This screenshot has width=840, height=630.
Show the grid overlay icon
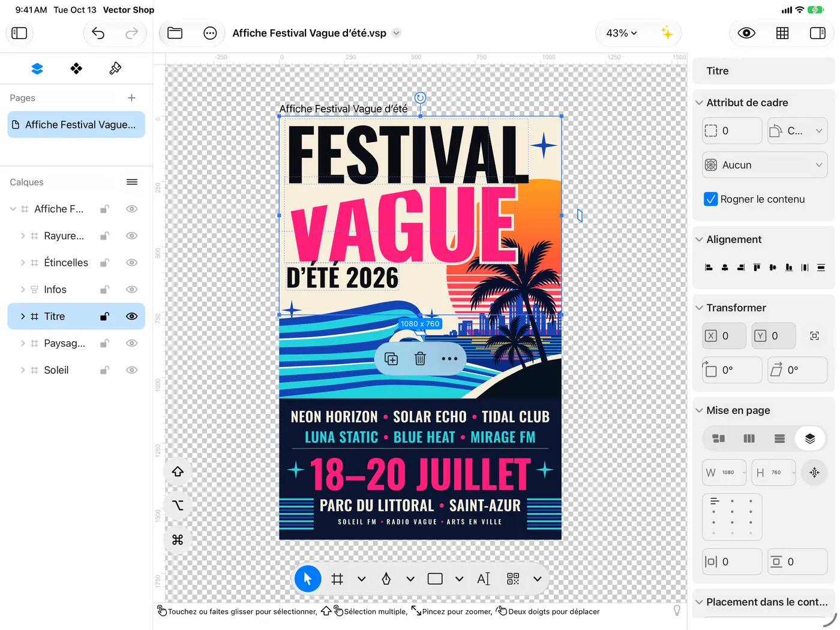point(782,33)
